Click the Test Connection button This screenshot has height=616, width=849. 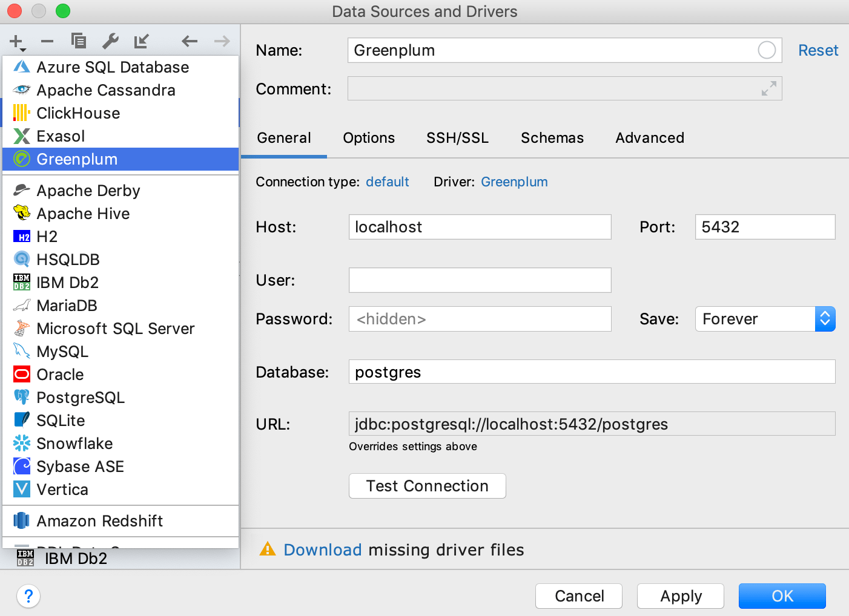[428, 486]
